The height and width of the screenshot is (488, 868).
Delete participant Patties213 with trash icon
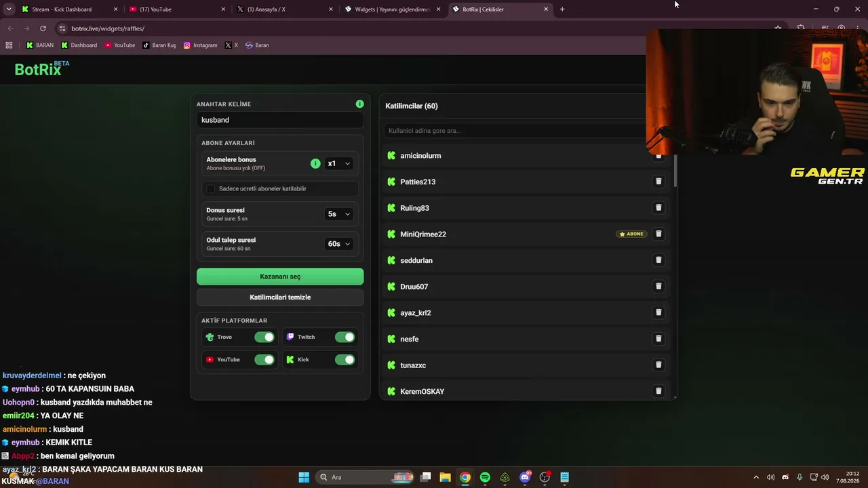point(658,182)
